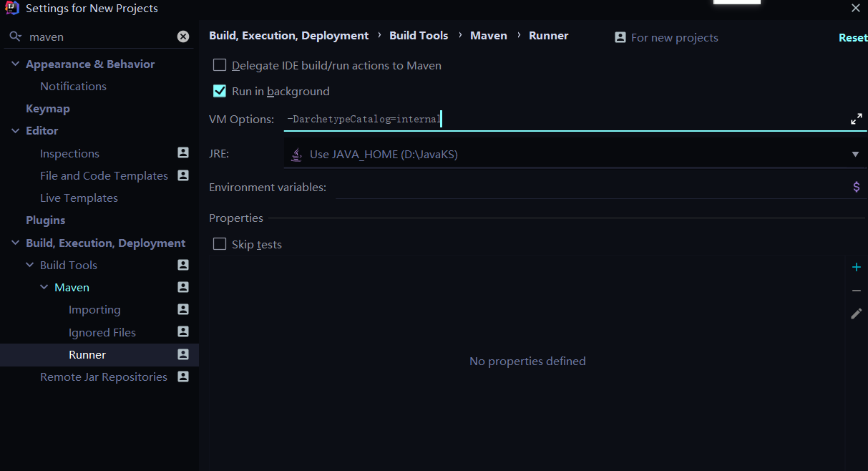This screenshot has width=868, height=471.
Task: Clear the maven search field text
Action: (x=183, y=37)
